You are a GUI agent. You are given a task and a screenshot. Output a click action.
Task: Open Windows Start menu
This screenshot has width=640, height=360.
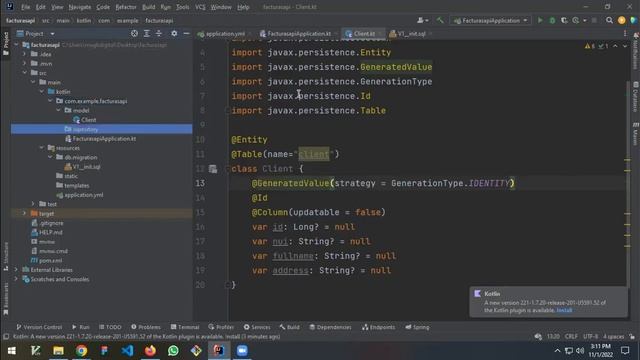click(x=12, y=350)
